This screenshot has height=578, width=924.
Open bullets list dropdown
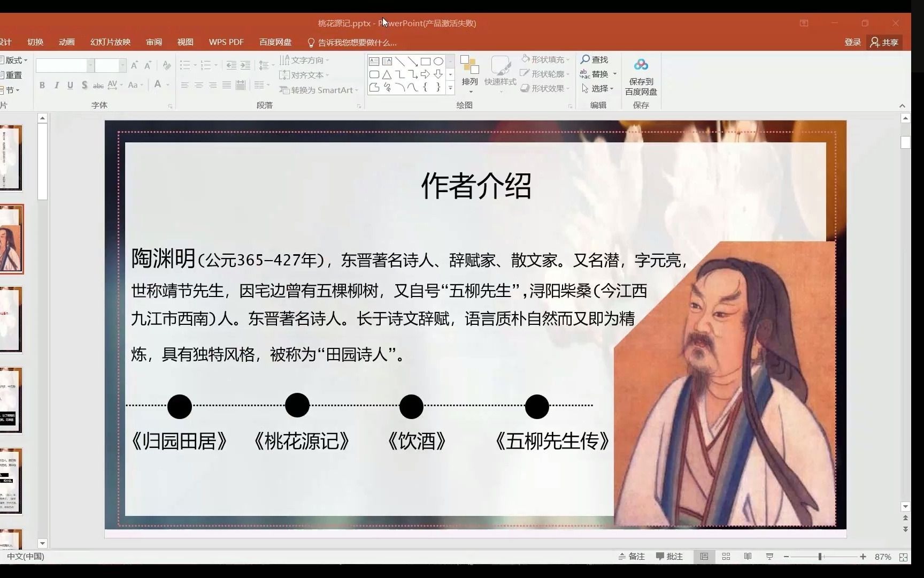pyautogui.click(x=195, y=65)
